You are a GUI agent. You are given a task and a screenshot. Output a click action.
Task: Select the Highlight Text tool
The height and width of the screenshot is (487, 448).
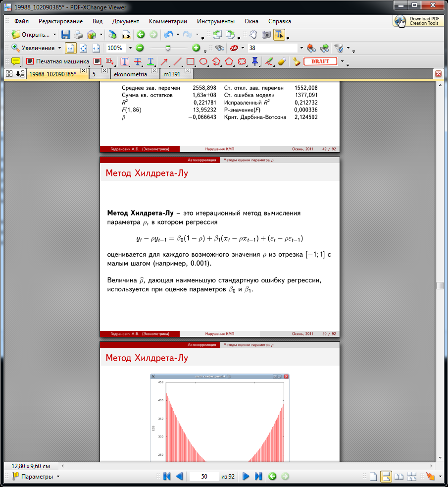(125, 61)
